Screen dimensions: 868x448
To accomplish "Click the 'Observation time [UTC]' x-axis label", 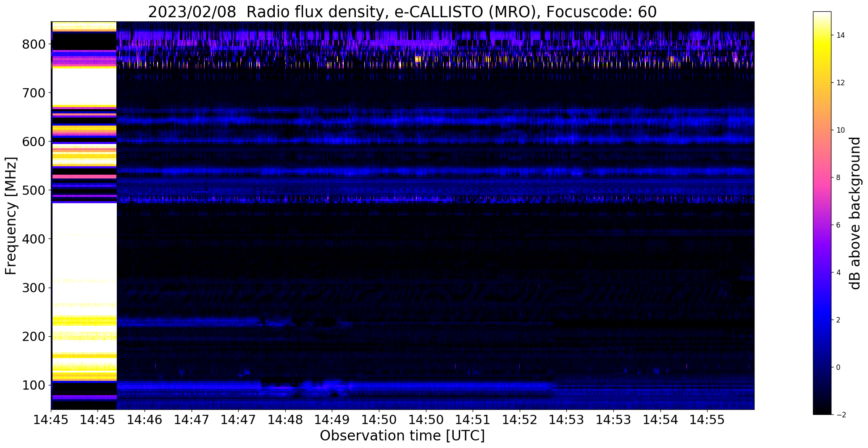I will pos(402,435).
